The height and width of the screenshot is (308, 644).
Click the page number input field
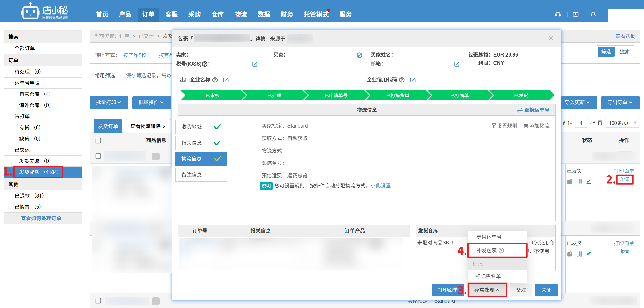point(581,123)
